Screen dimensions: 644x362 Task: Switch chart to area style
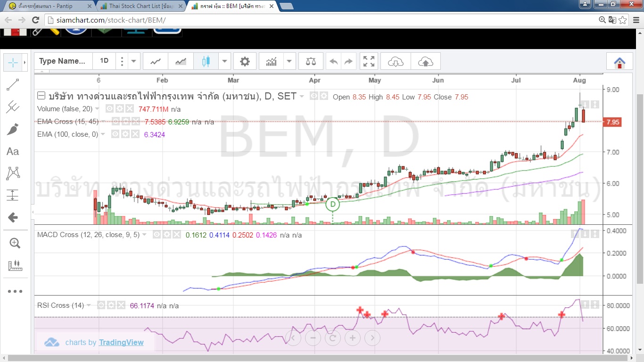181,61
